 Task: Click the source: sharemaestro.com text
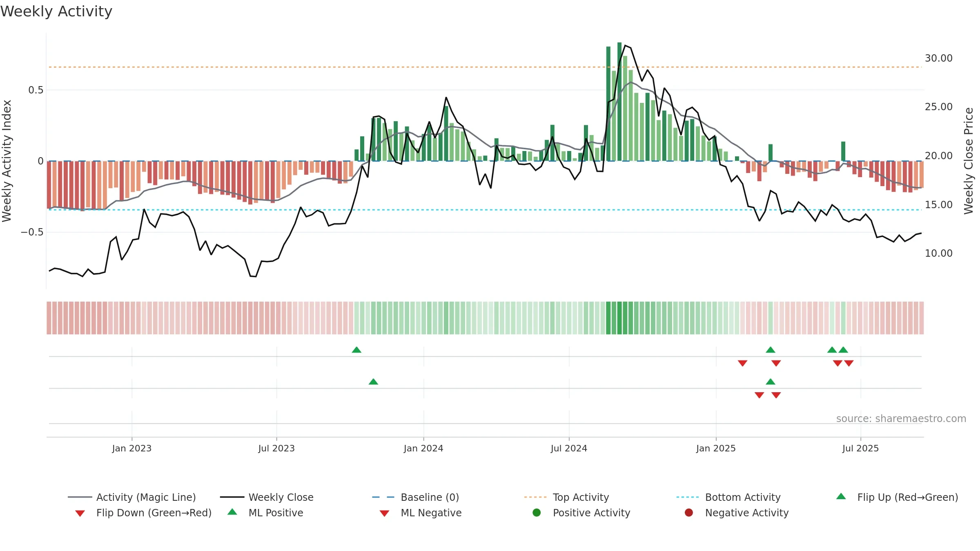click(901, 419)
